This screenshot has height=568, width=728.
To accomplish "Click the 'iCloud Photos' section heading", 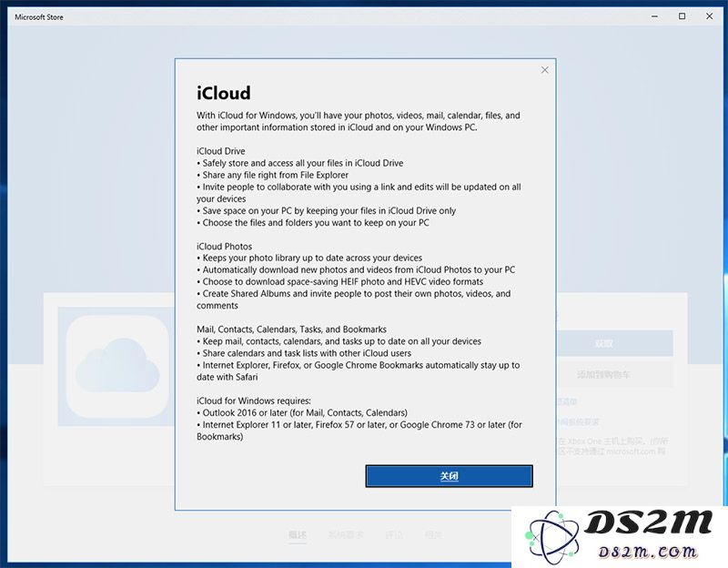I will 224,246.
